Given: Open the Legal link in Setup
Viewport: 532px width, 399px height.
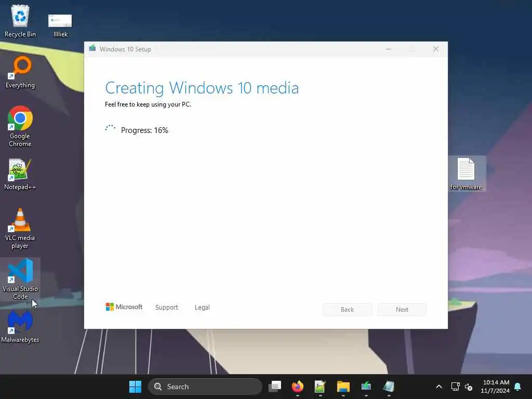Looking at the screenshot, I should click(202, 308).
